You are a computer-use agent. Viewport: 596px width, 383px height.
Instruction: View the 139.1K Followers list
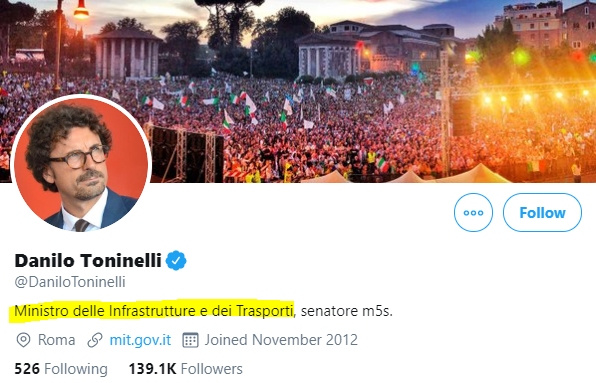coord(185,369)
